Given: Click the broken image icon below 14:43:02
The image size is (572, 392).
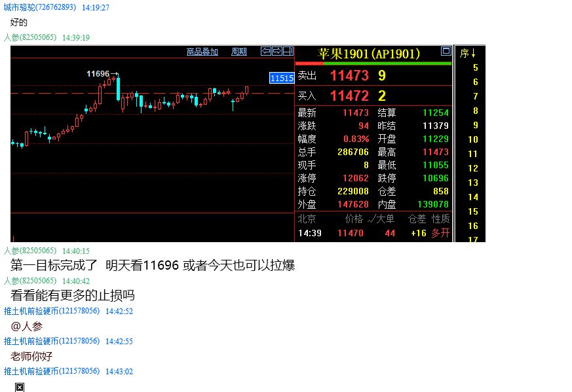Looking at the screenshot, I should (20, 387).
